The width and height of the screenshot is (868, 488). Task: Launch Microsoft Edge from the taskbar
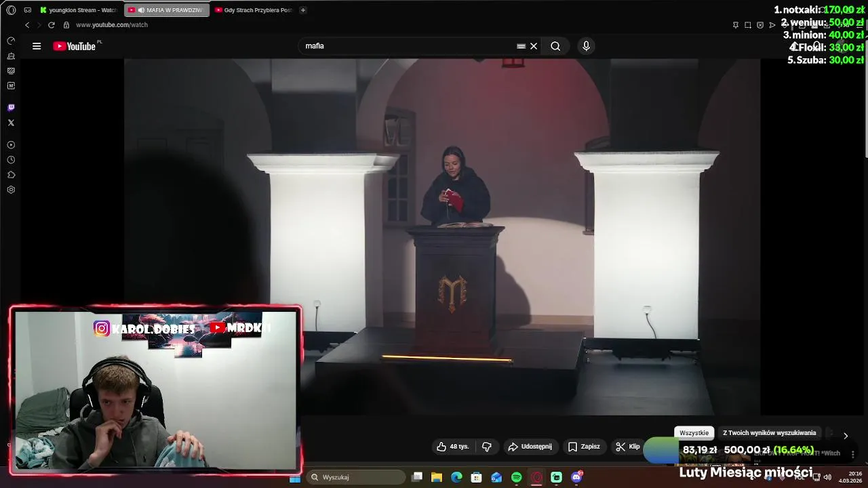[456, 478]
